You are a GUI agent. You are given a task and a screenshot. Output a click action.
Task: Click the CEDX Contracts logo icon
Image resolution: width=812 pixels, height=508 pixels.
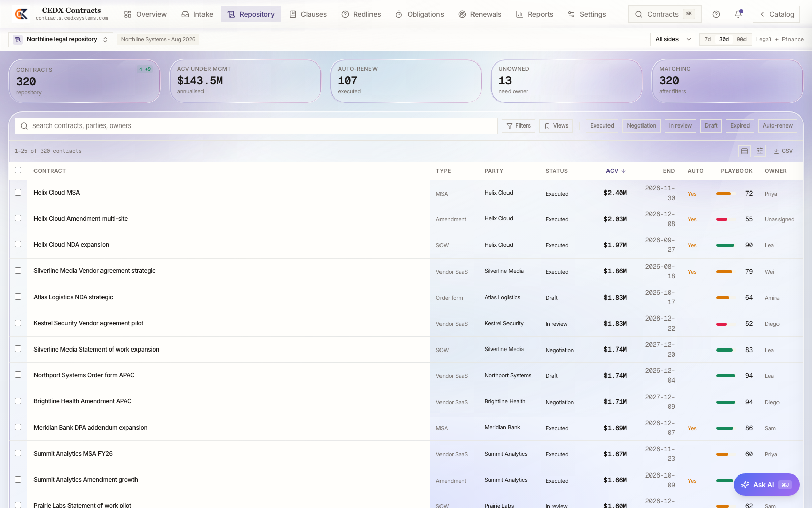point(21,14)
